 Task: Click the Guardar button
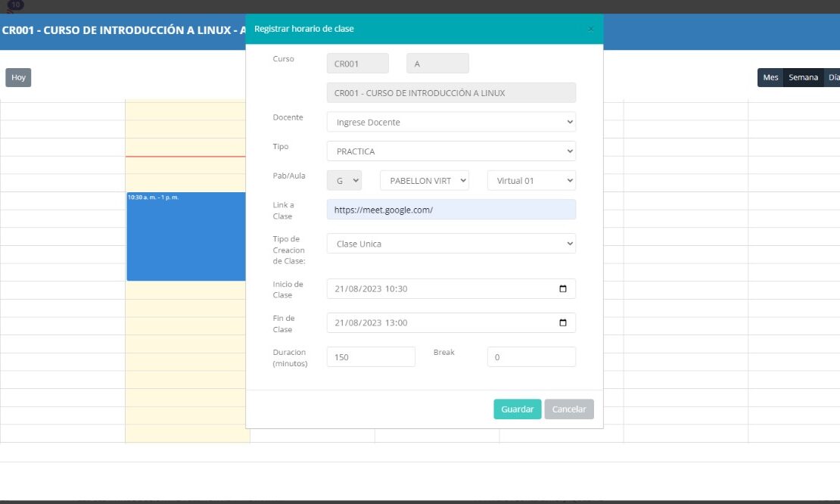coord(518,409)
